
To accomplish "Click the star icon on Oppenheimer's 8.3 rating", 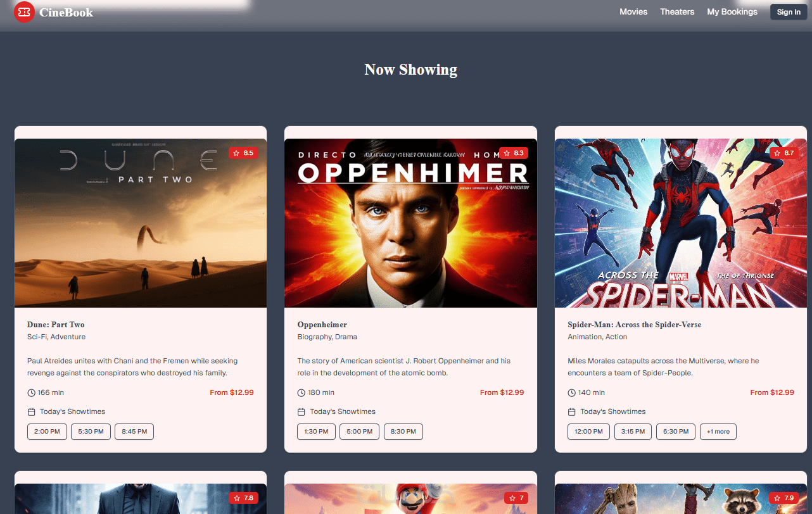I will (507, 153).
